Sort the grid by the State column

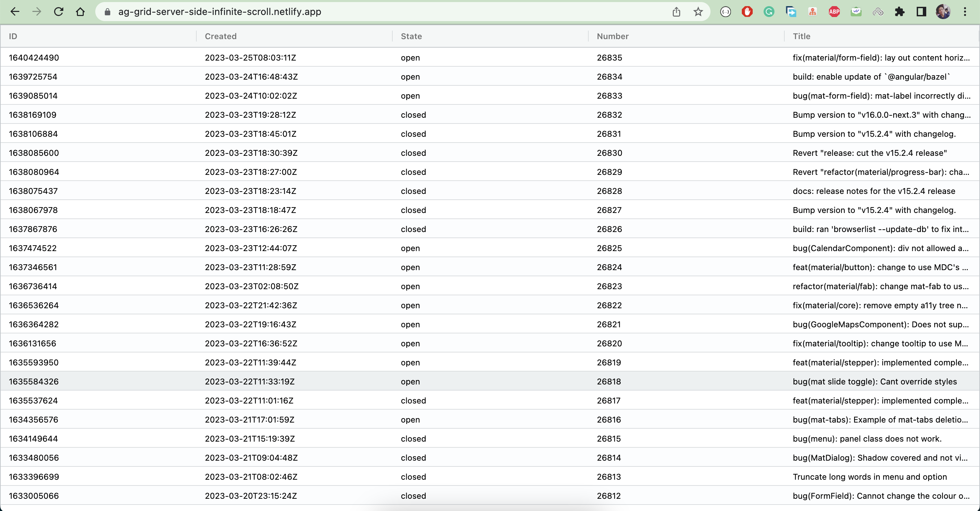411,36
